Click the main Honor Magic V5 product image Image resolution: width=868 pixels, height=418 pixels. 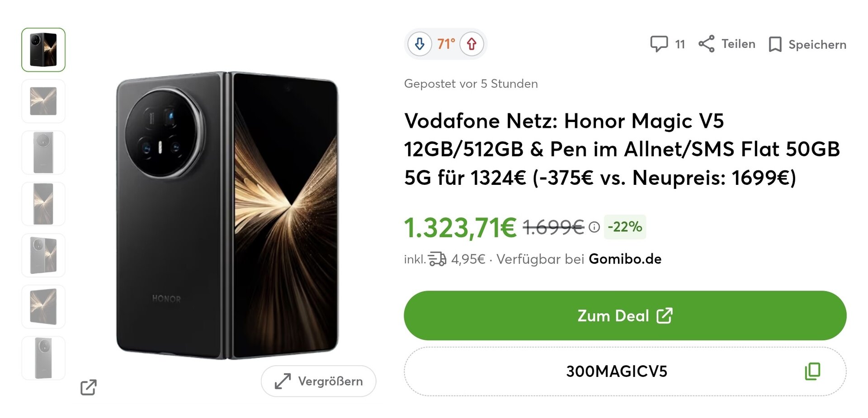[x=227, y=215]
